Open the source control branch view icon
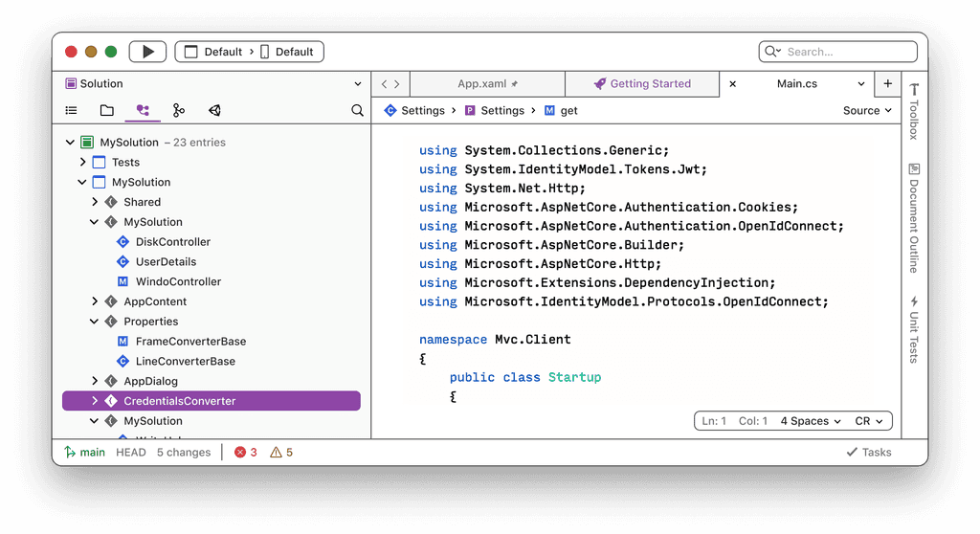Image resolution: width=980 pixels, height=534 pixels. [179, 111]
